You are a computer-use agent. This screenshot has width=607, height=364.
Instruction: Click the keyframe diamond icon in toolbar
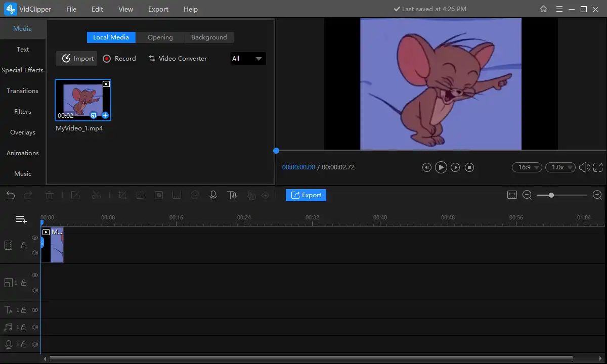point(265,195)
